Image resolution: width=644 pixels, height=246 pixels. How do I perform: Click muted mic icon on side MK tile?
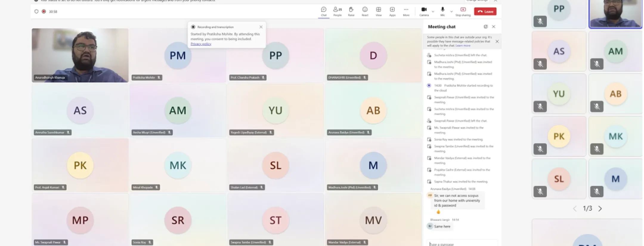[x=597, y=149]
